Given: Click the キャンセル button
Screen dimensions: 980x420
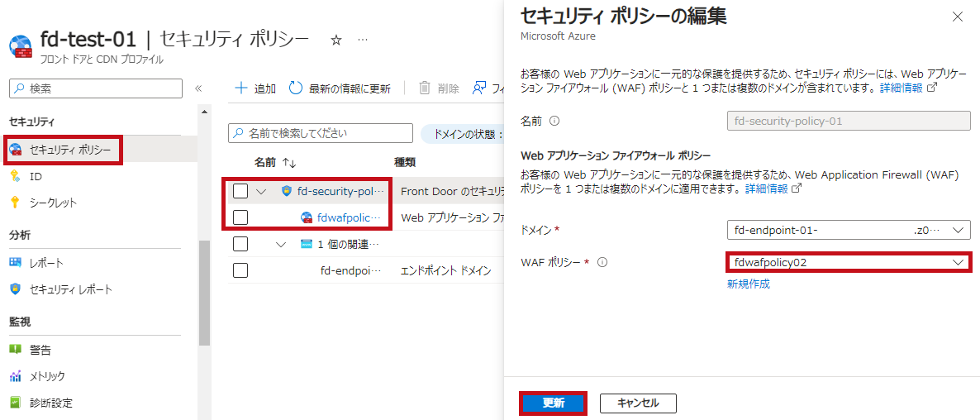Looking at the screenshot, I should coord(638,403).
